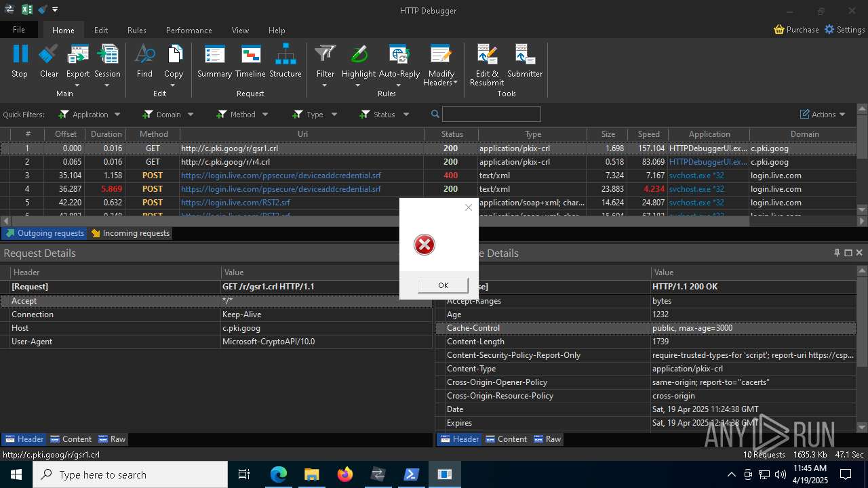Select Response Details Header tab

tap(460, 439)
